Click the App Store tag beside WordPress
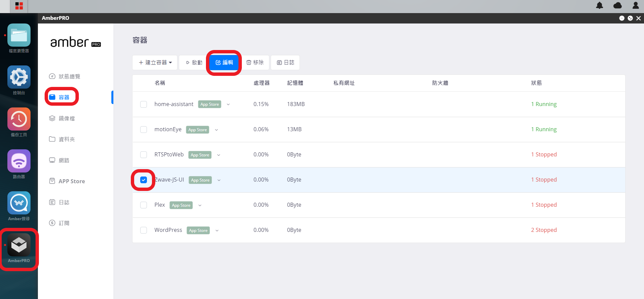Image resolution: width=644 pixels, height=299 pixels. coord(198,231)
